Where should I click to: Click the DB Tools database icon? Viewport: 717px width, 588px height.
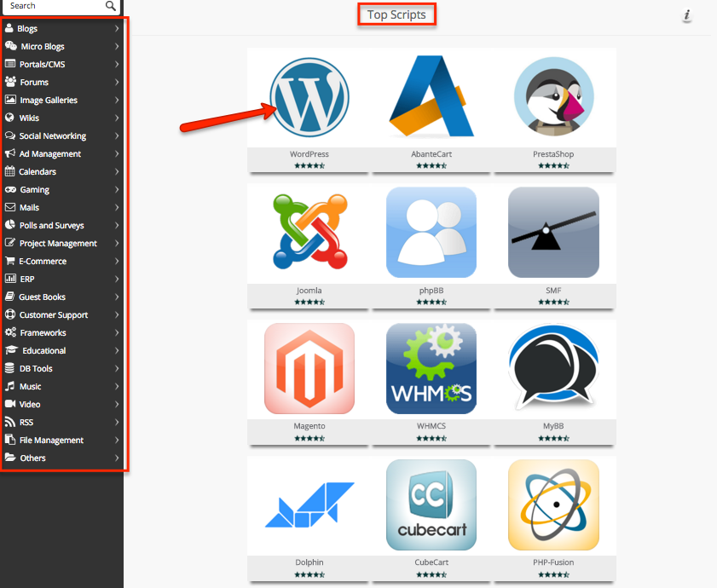(9, 368)
